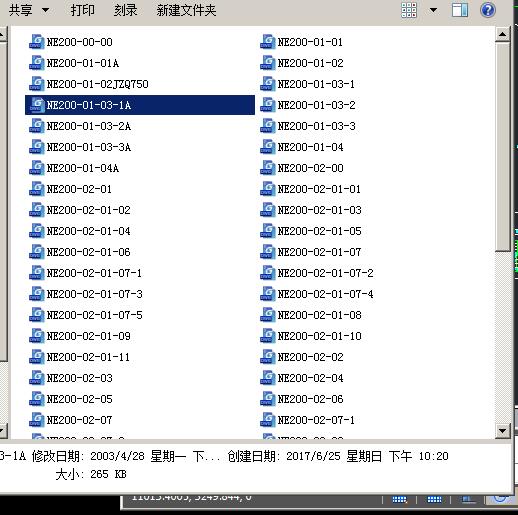Select file name NE200-02-05
The height and width of the screenshot is (515, 518).
point(79,399)
